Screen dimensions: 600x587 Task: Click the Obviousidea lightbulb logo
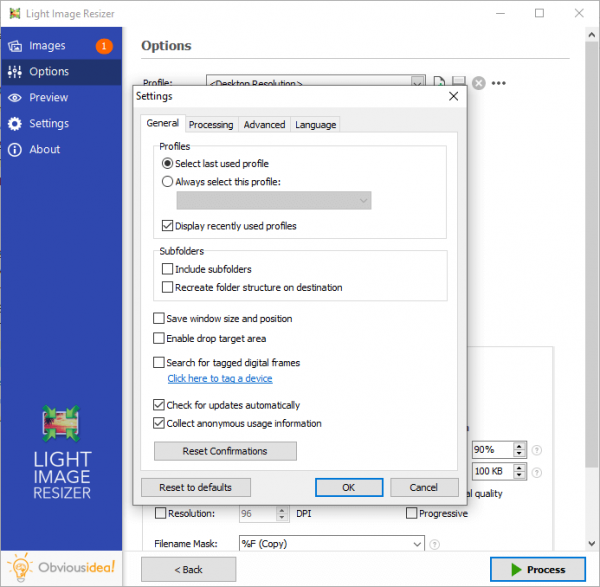point(20,567)
